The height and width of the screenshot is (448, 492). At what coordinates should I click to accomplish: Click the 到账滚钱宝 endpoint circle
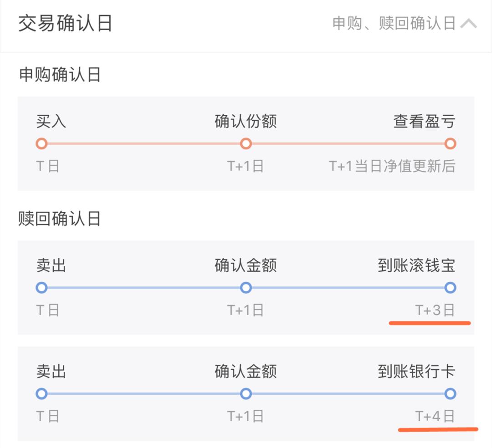point(450,288)
